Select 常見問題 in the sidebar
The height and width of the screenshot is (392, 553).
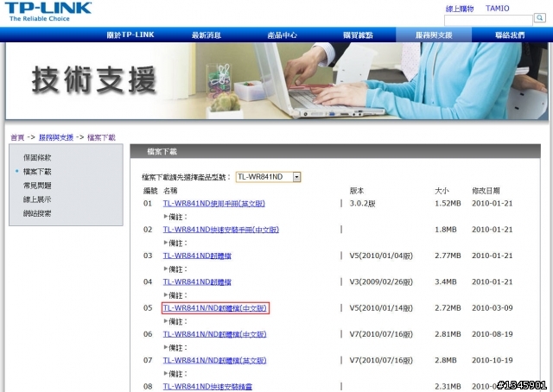[37, 186]
